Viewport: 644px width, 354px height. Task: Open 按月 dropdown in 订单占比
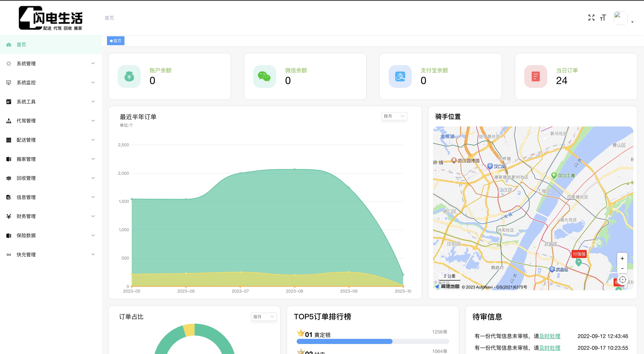[264, 317]
